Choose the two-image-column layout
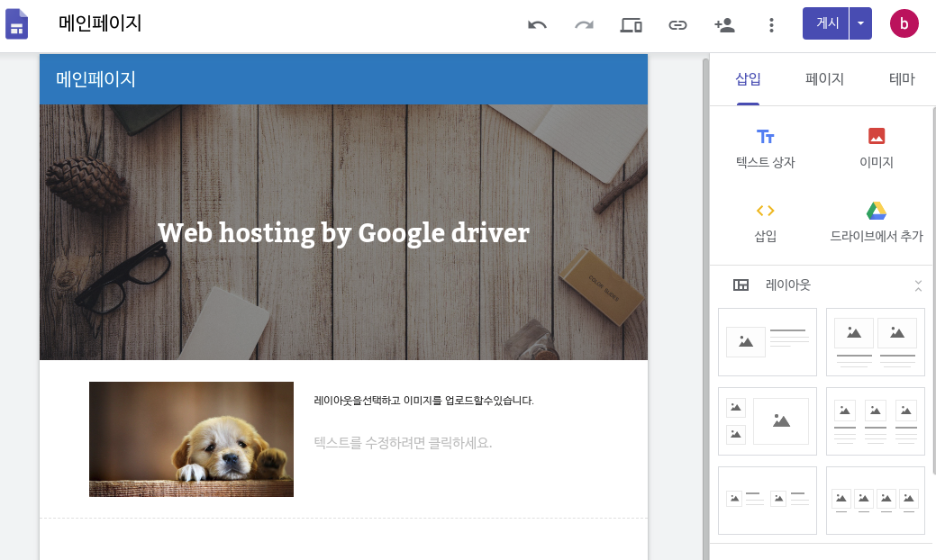This screenshot has height=560, width=936. (x=875, y=342)
